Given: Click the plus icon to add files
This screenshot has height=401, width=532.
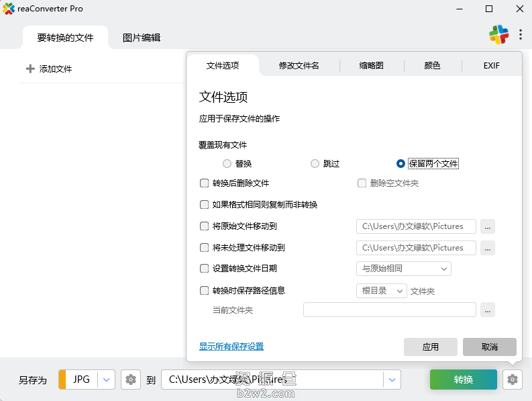Looking at the screenshot, I should (30, 69).
